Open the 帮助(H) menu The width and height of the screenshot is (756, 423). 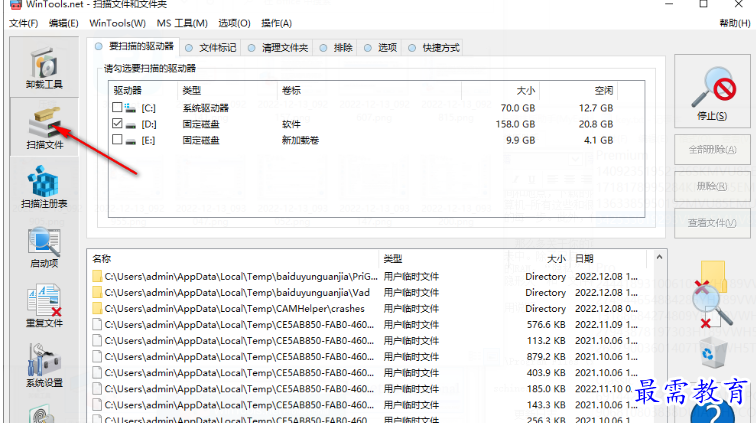pyautogui.click(x=735, y=23)
